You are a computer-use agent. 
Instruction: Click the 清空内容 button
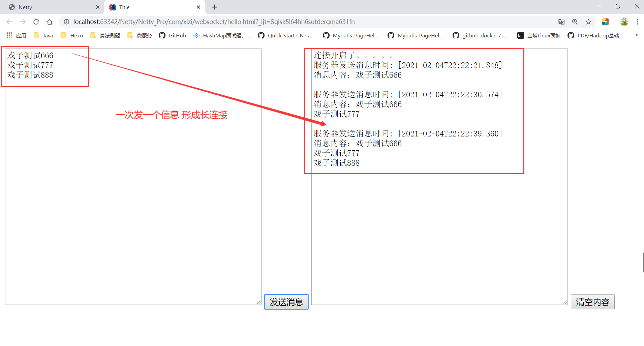[593, 302]
